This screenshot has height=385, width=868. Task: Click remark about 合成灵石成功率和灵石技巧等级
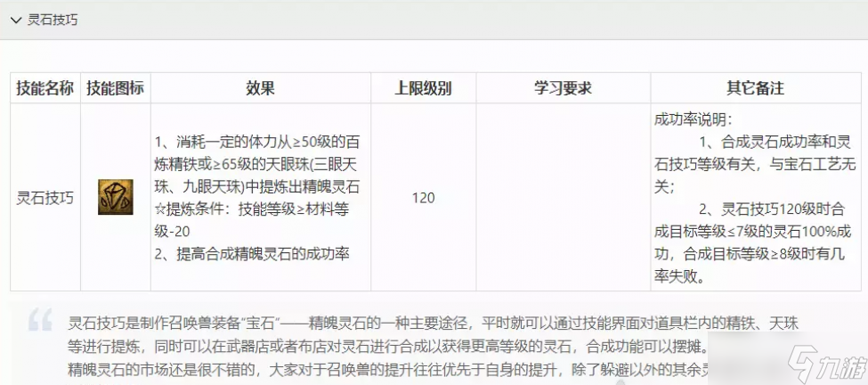(754, 165)
